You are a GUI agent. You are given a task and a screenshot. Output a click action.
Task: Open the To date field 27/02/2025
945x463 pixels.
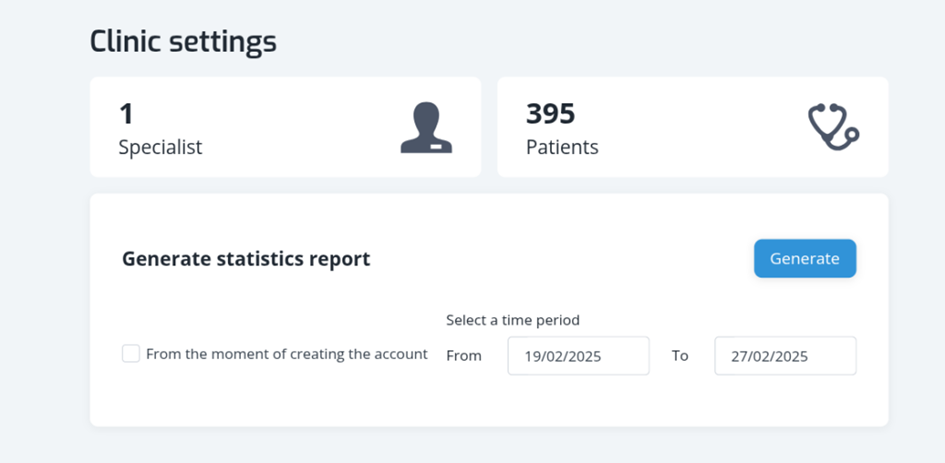tap(785, 356)
